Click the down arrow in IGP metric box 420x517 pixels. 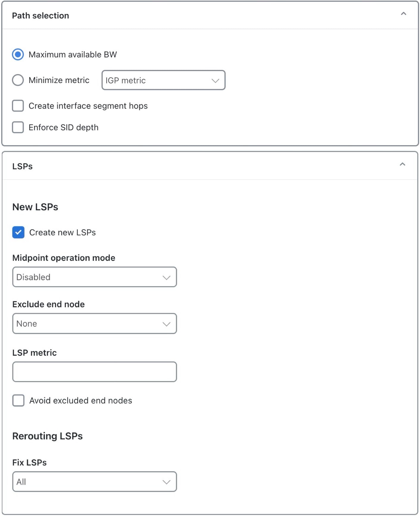point(215,80)
